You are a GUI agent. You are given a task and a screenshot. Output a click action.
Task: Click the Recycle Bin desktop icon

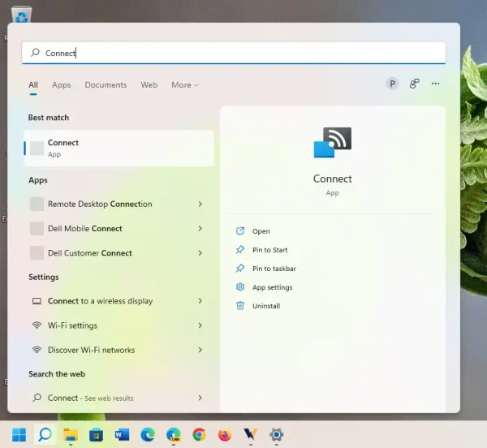(21, 15)
